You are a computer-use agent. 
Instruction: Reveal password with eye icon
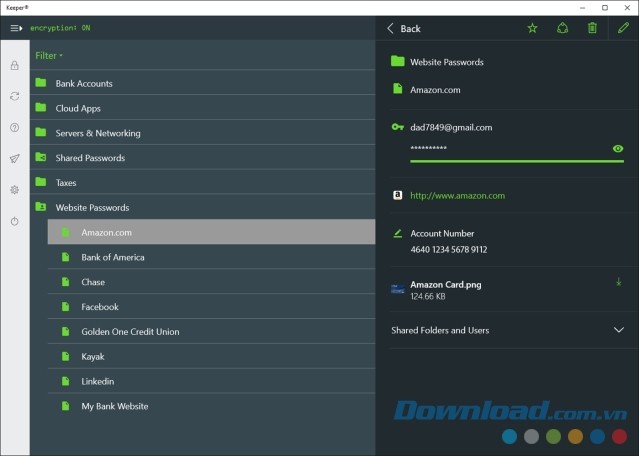coord(618,148)
